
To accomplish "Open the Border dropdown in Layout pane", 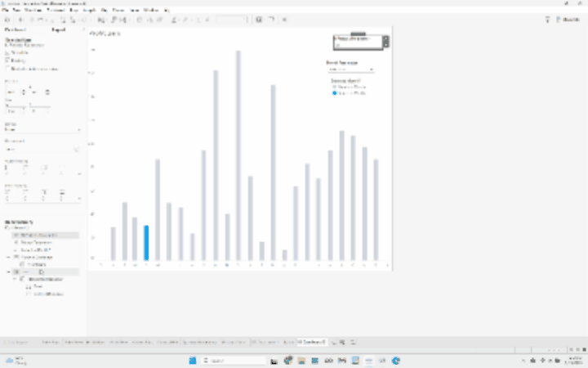I will 42,129.
